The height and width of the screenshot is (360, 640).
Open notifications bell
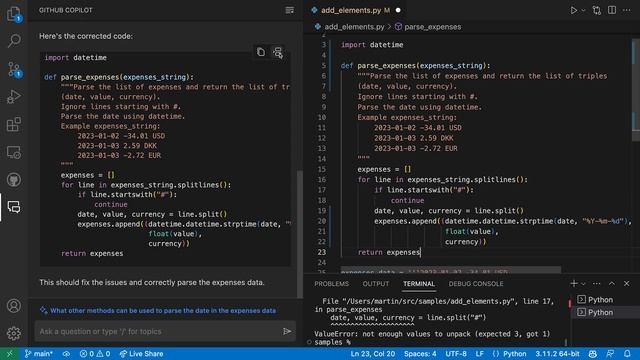point(627,353)
